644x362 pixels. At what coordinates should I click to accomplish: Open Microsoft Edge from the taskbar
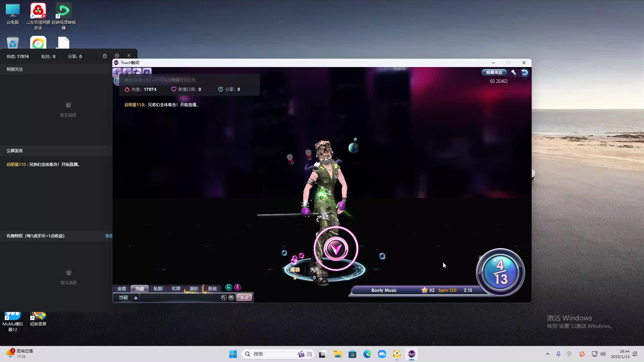[x=367, y=354]
